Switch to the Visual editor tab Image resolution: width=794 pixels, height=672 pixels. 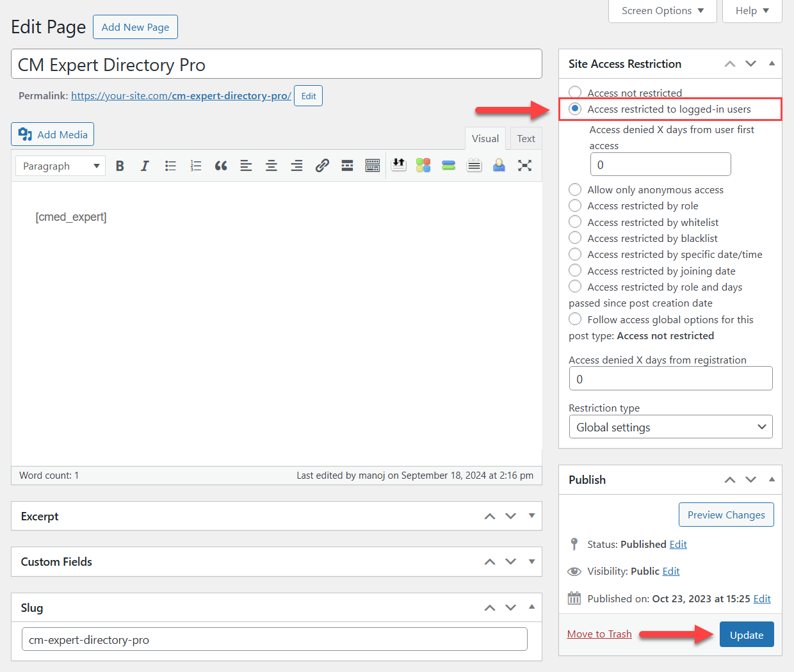(485, 138)
